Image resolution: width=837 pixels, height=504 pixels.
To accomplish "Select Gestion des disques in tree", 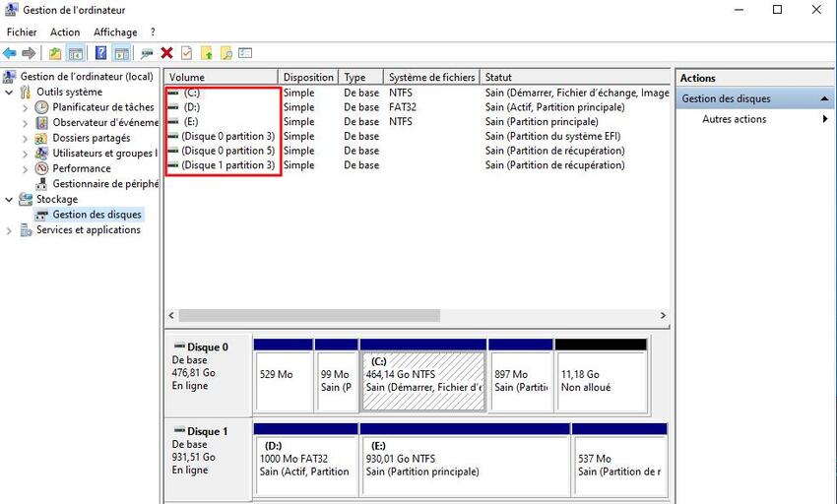I will pyautogui.click(x=97, y=214).
